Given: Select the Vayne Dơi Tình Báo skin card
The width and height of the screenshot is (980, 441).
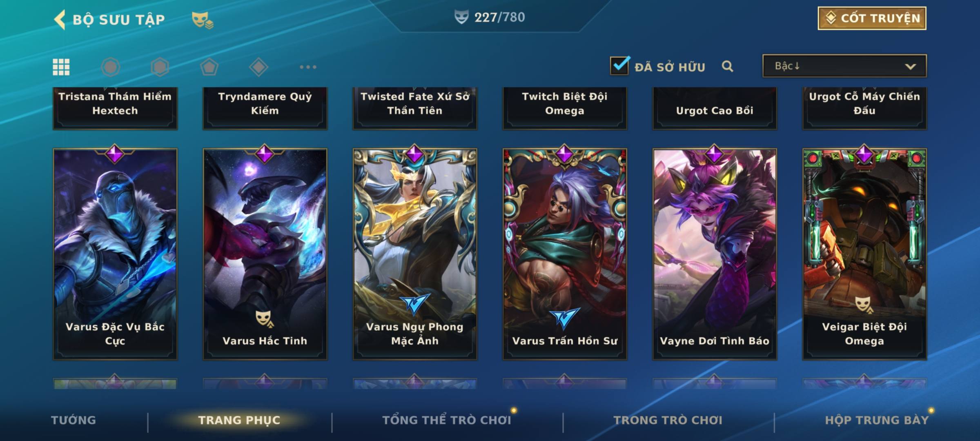Looking at the screenshot, I should click(715, 254).
